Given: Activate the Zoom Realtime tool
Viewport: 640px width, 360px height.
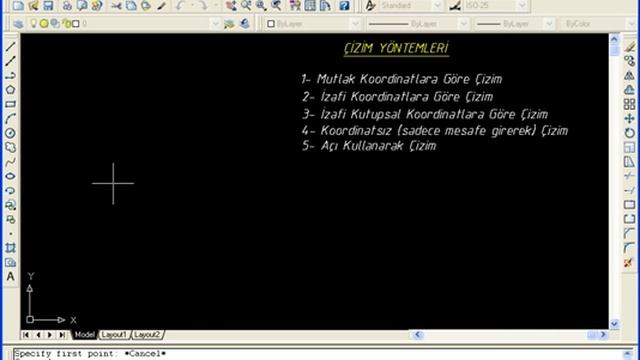Looking at the screenshot, I should 246,5.
